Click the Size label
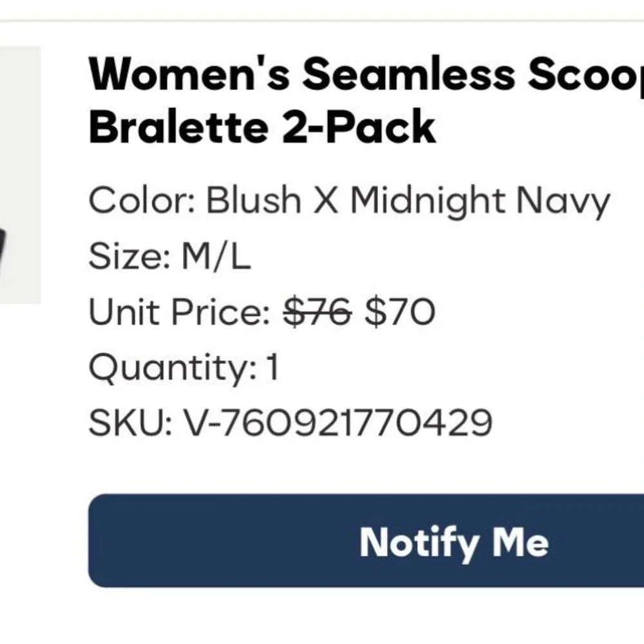644x644 pixels. (126, 257)
